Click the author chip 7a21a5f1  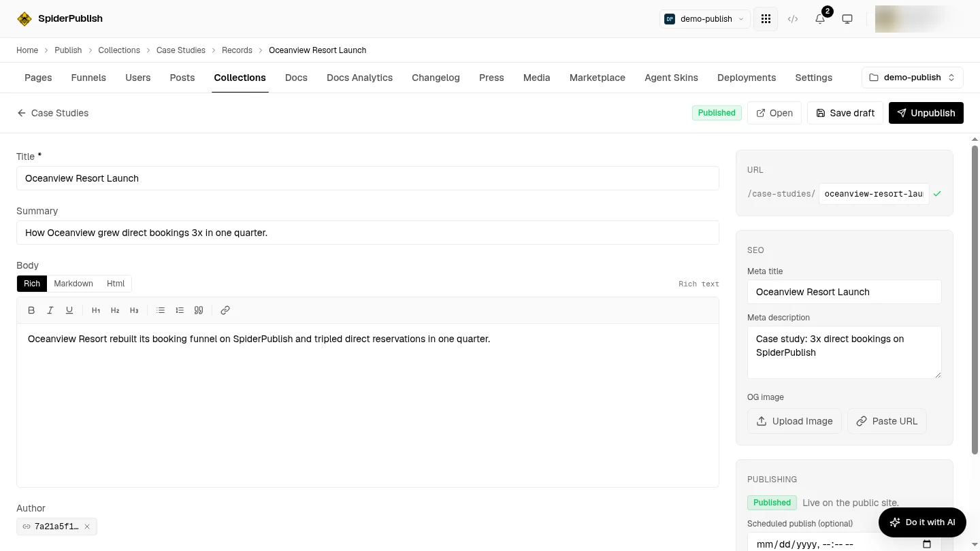pyautogui.click(x=56, y=527)
